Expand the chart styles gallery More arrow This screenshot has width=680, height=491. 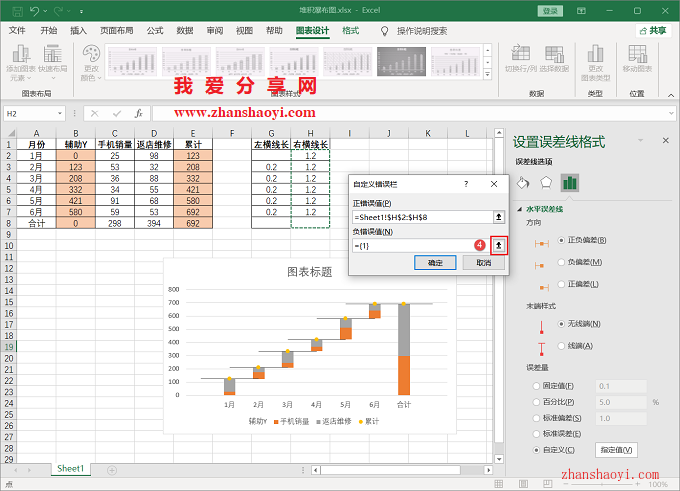pyautogui.click(x=487, y=75)
